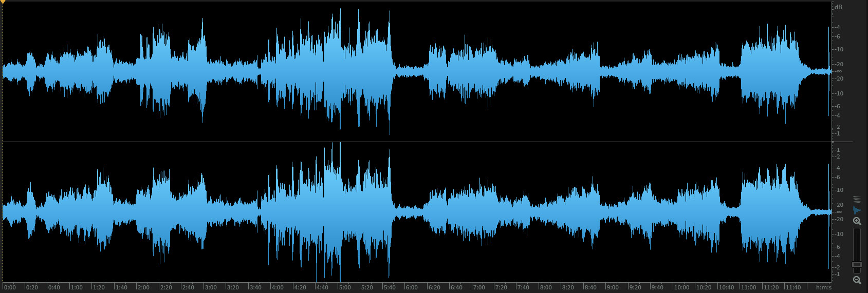Click the bottom channel's -∞ scale mark
The width and height of the screenshot is (868, 293).
click(x=838, y=211)
